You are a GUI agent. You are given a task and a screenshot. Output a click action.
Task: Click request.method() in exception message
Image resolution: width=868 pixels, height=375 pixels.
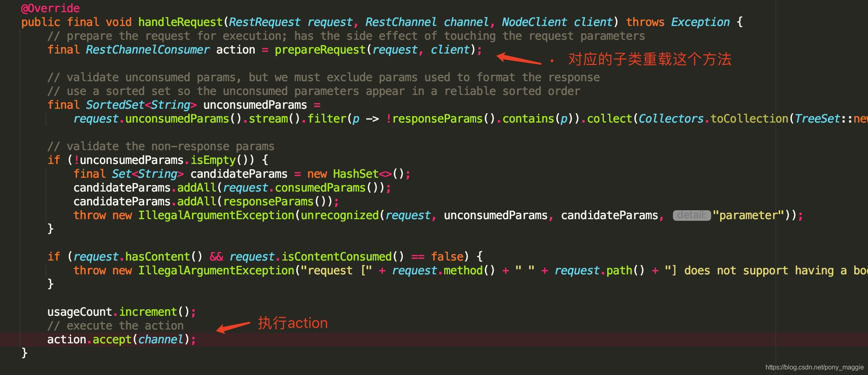point(444,270)
